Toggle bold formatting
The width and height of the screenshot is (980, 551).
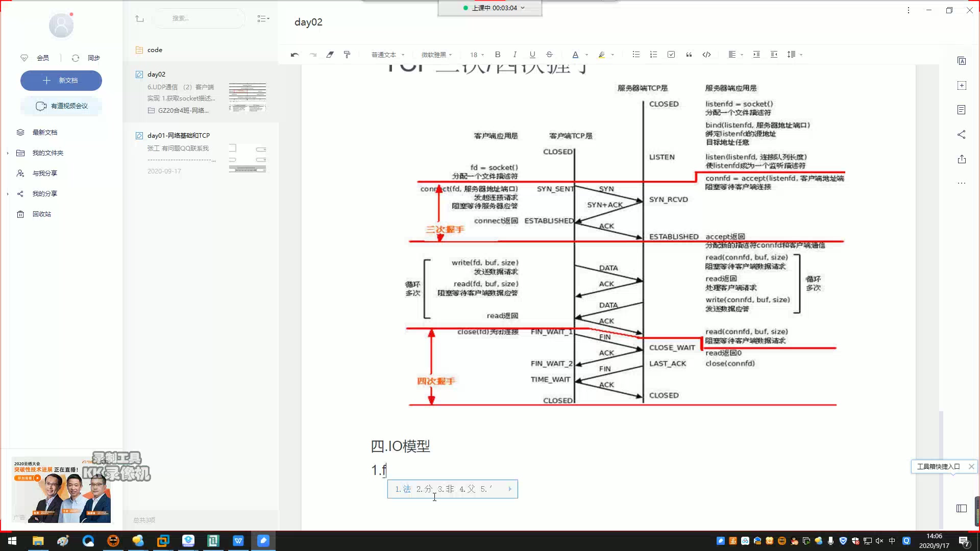[498, 55]
